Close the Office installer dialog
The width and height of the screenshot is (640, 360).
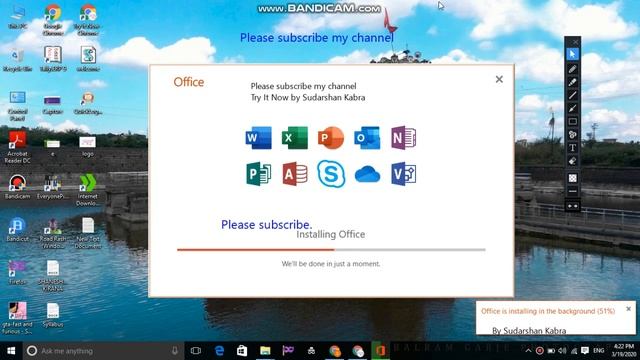[499, 79]
